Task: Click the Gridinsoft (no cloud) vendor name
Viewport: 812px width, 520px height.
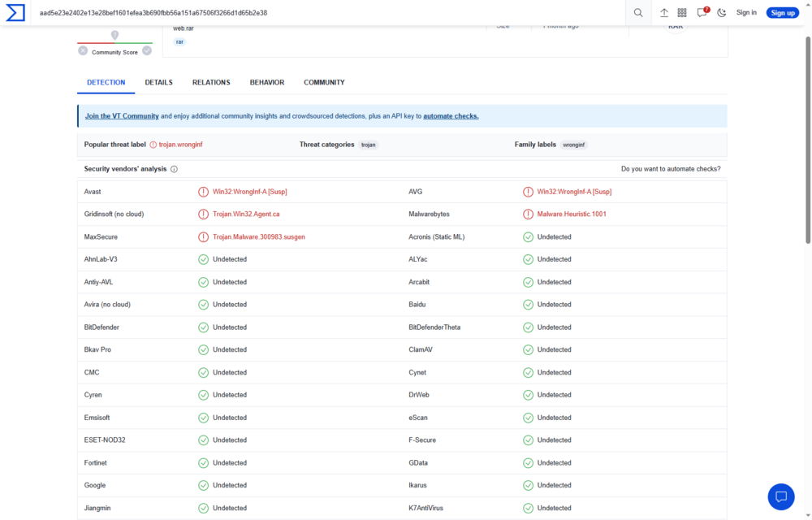Action: pos(114,214)
